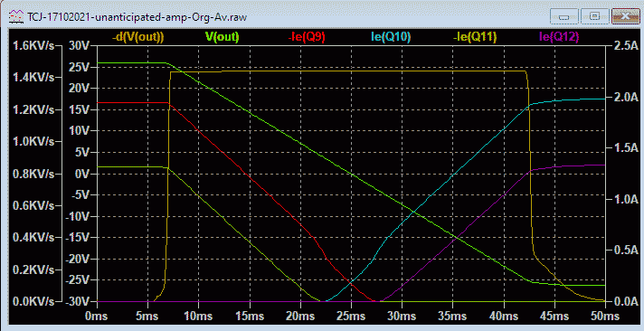The image size is (644, 331).
Task: Click the 25ms time axis label
Action: click(351, 317)
